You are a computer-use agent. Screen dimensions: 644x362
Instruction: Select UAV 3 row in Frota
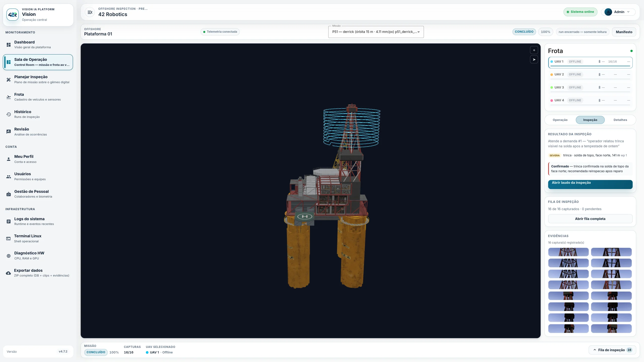pos(590,88)
